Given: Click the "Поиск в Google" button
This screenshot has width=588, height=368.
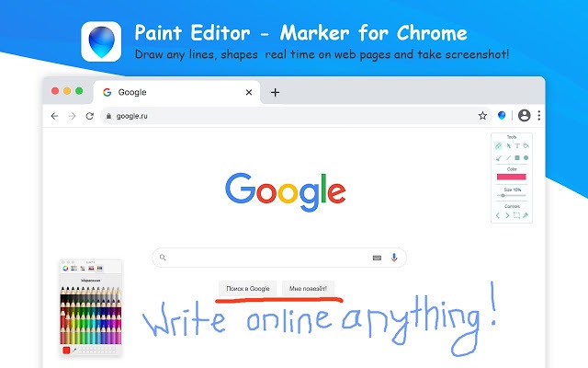Looking at the screenshot, I should click(247, 289).
